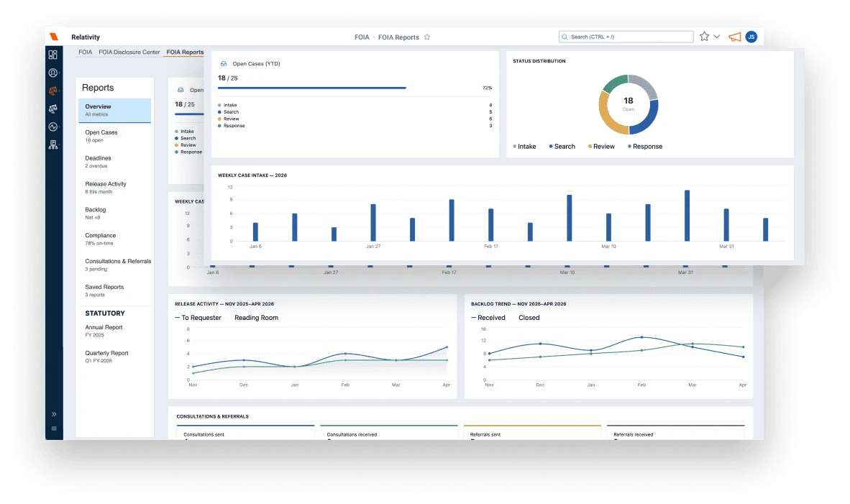Open the JS user avatar menu
This screenshot has width=850, height=504.
click(x=751, y=37)
